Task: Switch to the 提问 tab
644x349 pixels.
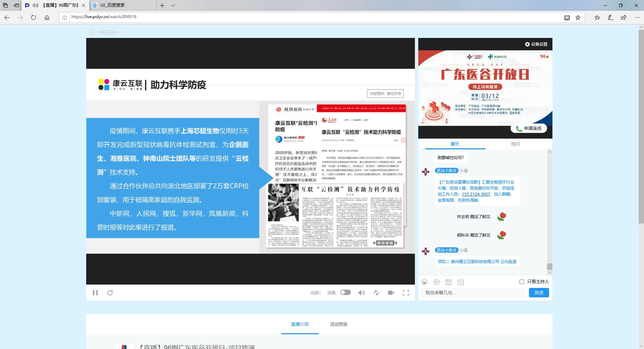Action: [515, 144]
